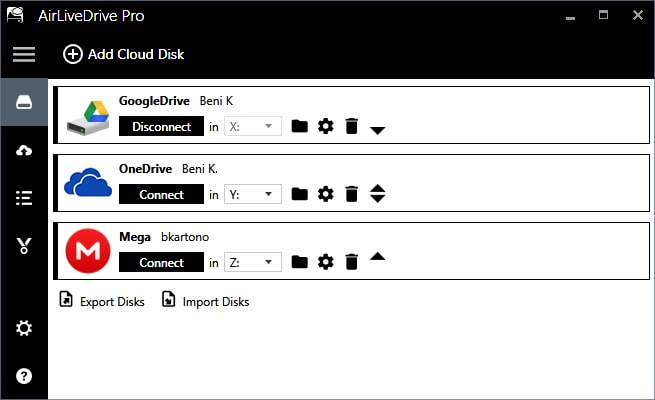Open the Mega drive letter Z: dropdown
The width and height of the screenshot is (655, 400).
click(x=253, y=262)
